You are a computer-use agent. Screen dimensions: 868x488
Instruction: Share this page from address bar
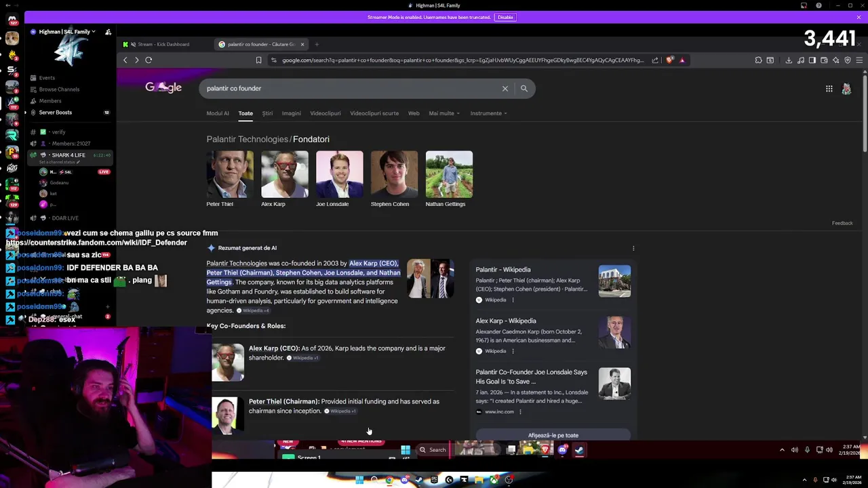pos(655,60)
